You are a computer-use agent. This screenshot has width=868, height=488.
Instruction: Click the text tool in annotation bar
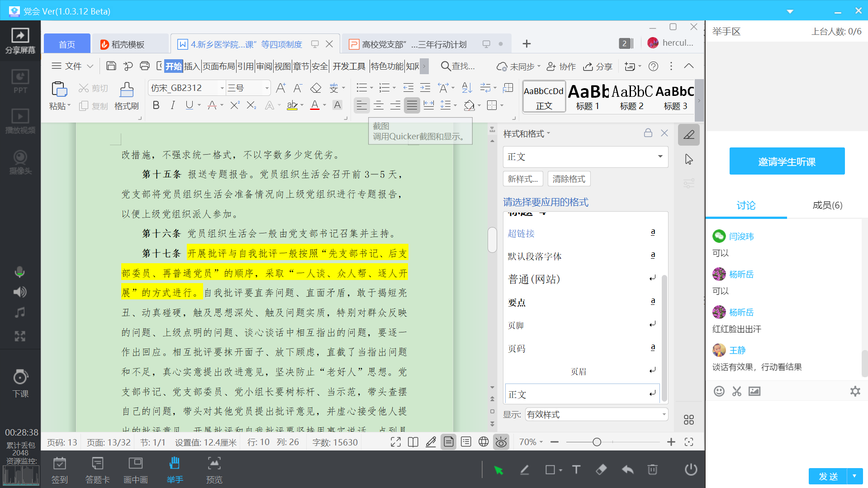pyautogui.click(x=576, y=470)
